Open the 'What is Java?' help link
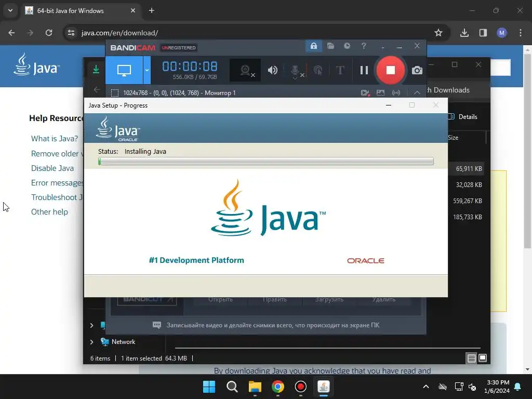This screenshot has height=399, width=532. coord(54,139)
